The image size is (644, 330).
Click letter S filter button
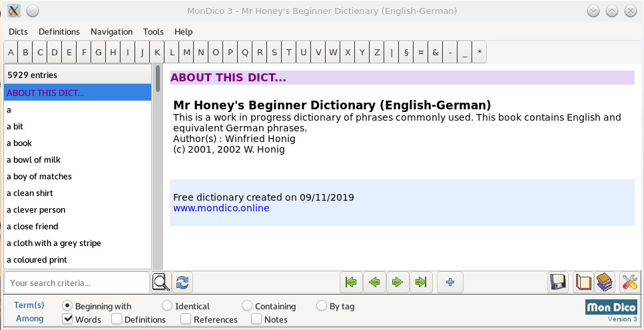click(274, 52)
